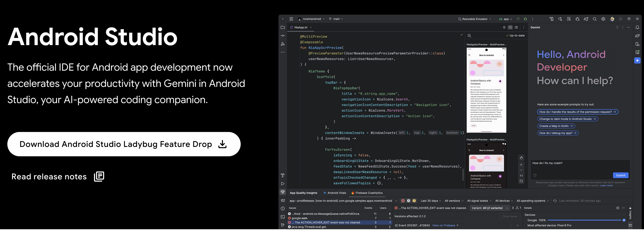644x230 pixels.
Task: Toggle the ANR issues filter
Action: (x=409, y=201)
